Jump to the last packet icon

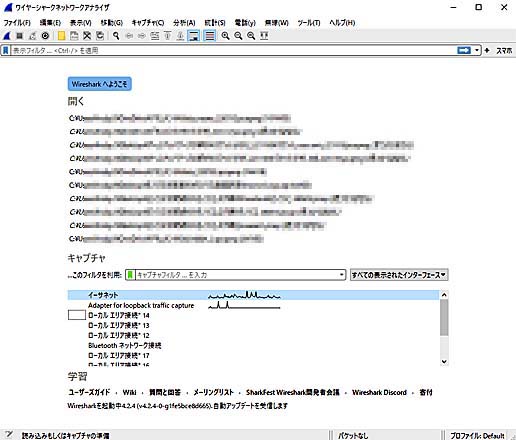point(180,36)
